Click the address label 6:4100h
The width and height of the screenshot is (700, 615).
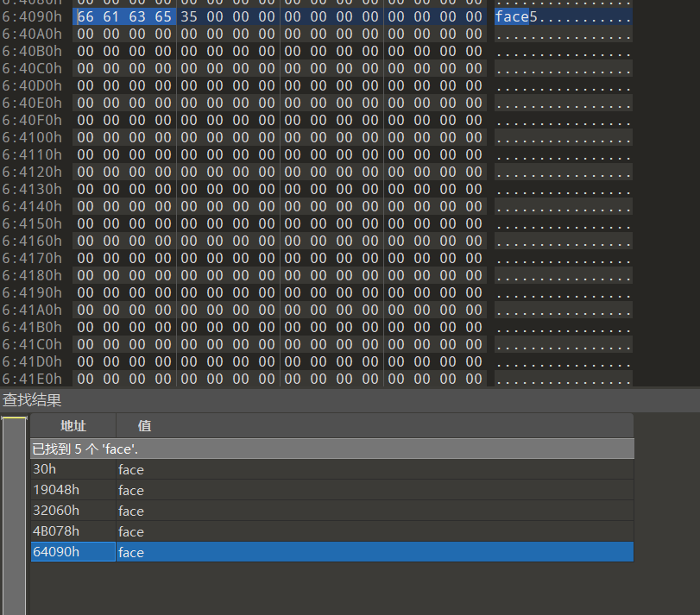[x=32, y=137]
